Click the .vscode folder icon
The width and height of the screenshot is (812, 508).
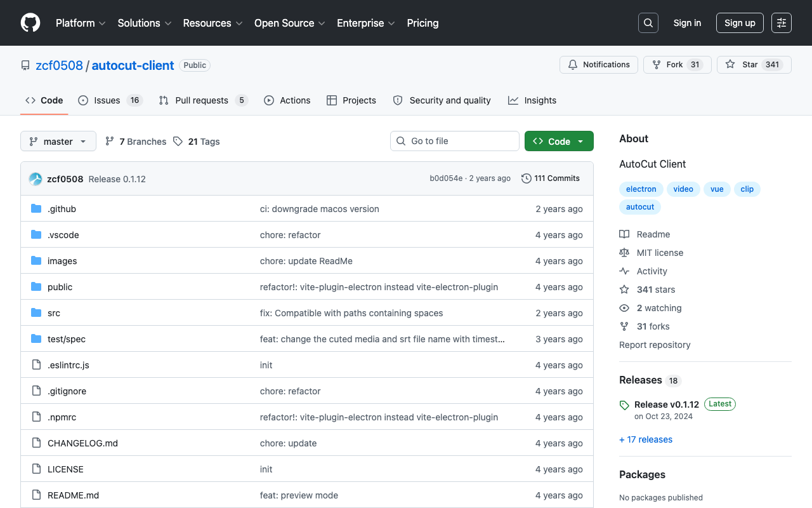[36, 235]
